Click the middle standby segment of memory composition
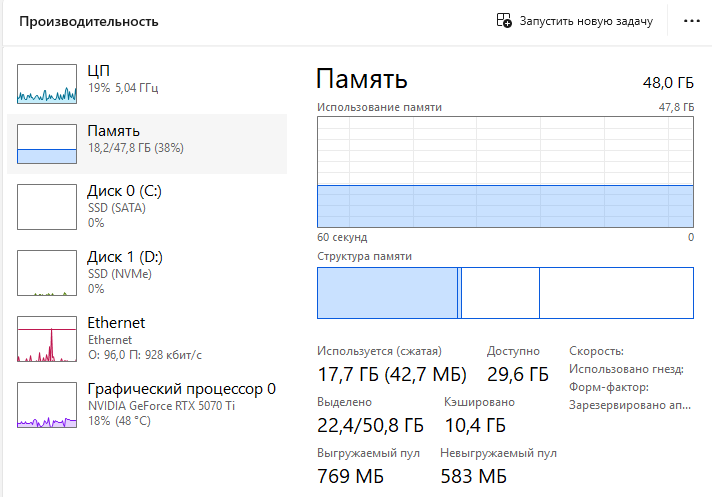 pyautogui.click(x=500, y=292)
